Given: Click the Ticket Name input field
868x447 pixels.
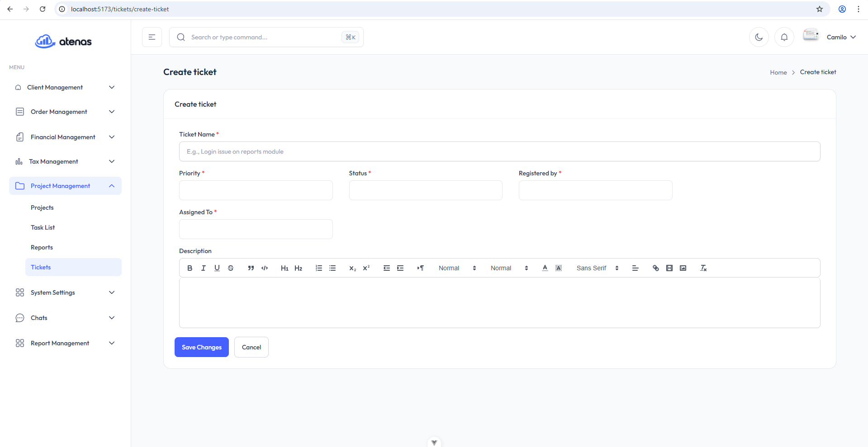Looking at the screenshot, I should (x=499, y=151).
